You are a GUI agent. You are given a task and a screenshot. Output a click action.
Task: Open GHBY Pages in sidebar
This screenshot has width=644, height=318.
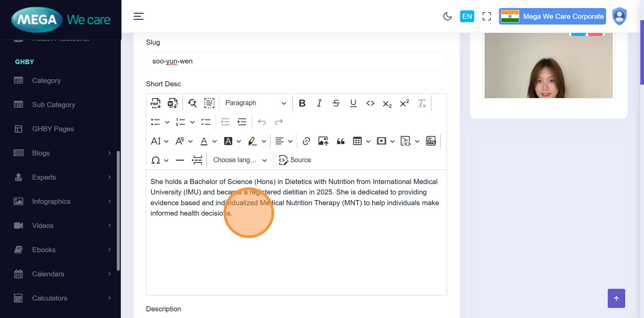pos(53,129)
